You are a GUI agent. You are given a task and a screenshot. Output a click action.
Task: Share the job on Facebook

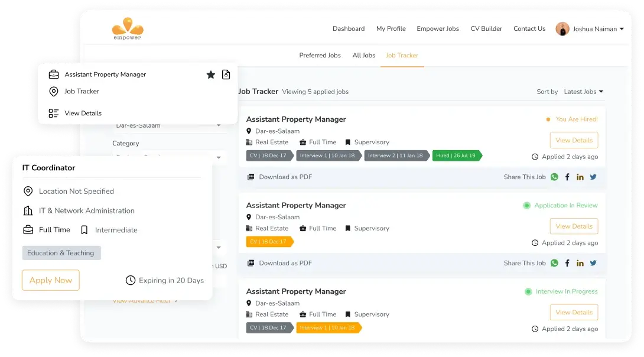pyautogui.click(x=567, y=177)
